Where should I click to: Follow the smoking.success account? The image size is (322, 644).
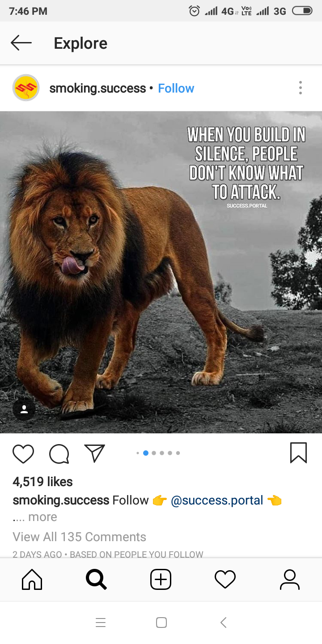pyautogui.click(x=176, y=89)
